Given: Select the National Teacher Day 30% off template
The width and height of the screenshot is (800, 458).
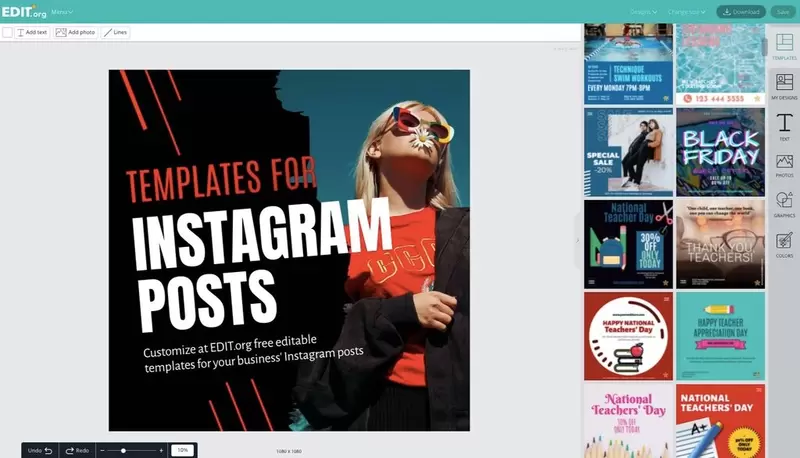Looking at the screenshot, I should pyautogui.click(x=628, y=244).
